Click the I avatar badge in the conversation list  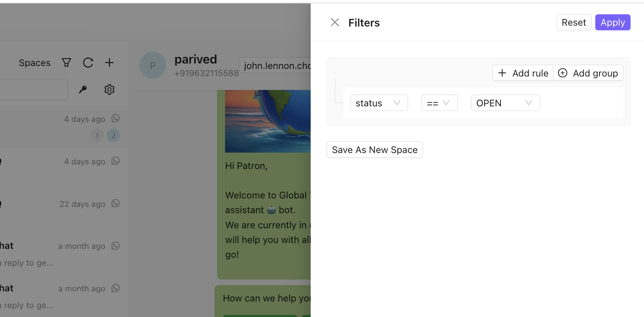(97, 135)
